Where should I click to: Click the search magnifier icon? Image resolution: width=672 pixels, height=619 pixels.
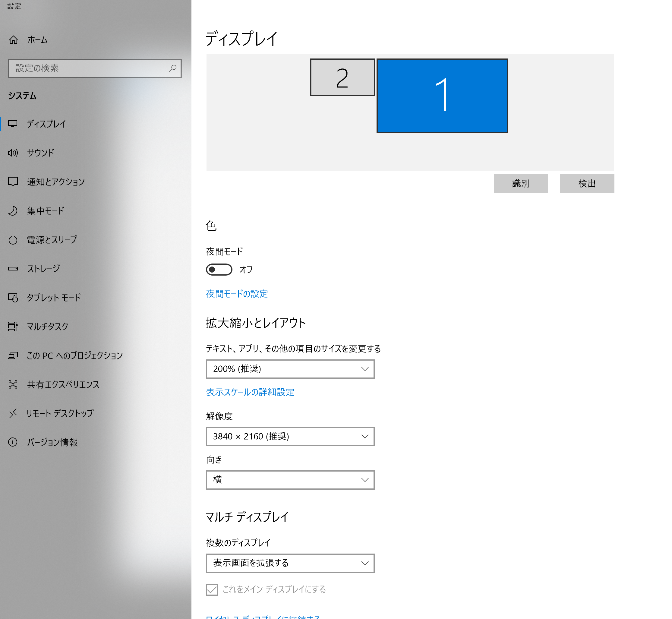(172, 68)
